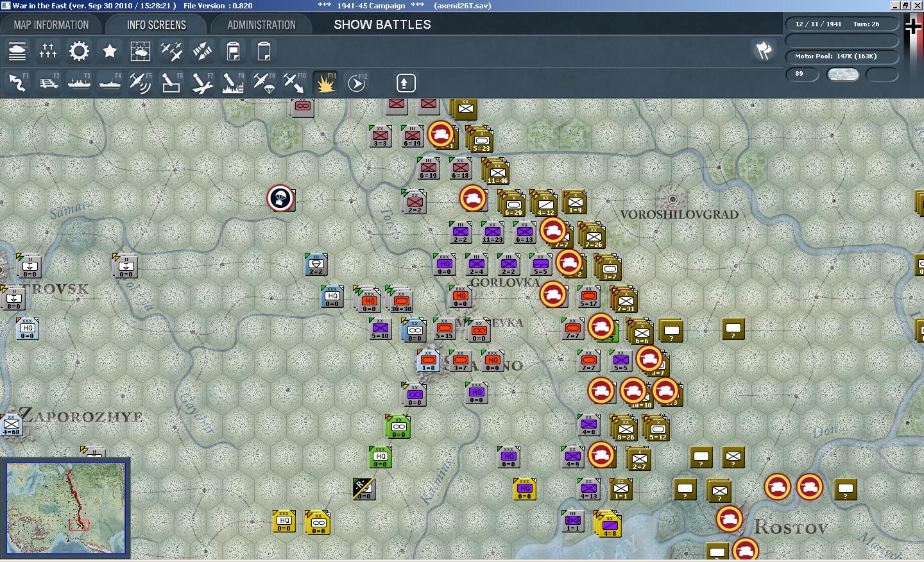Open the blank clipboard report icon
Viewport: 924px width, 562px height.
pos(264,51)
